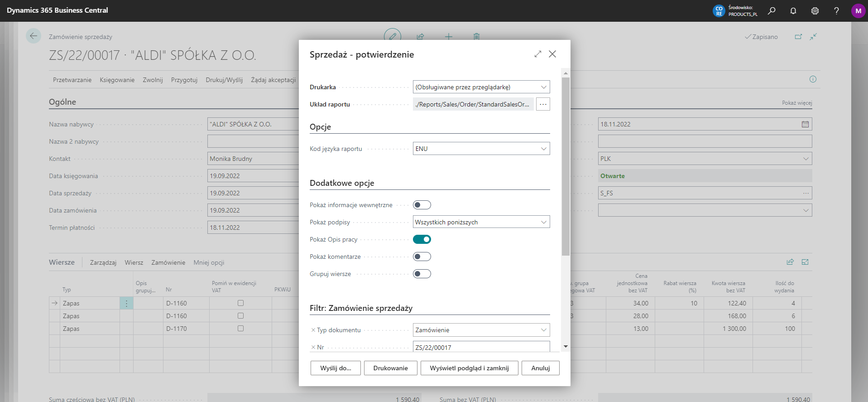
Task: Check Pomiń w ewidencji VAT for first D-1160 row
Action: click(x=240, y=303)
